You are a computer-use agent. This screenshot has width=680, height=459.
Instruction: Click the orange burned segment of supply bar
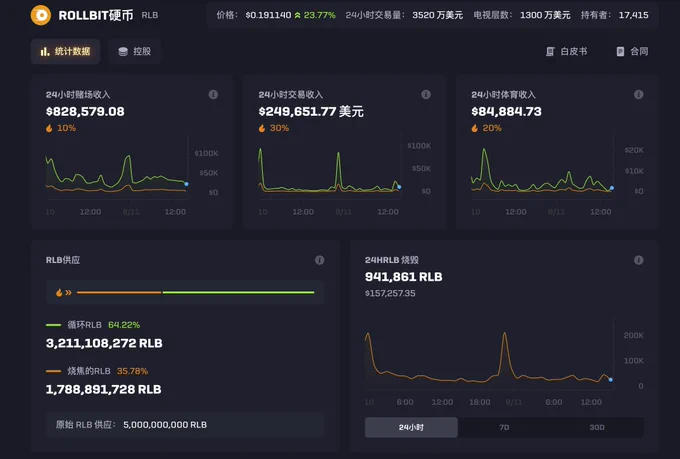119,292
